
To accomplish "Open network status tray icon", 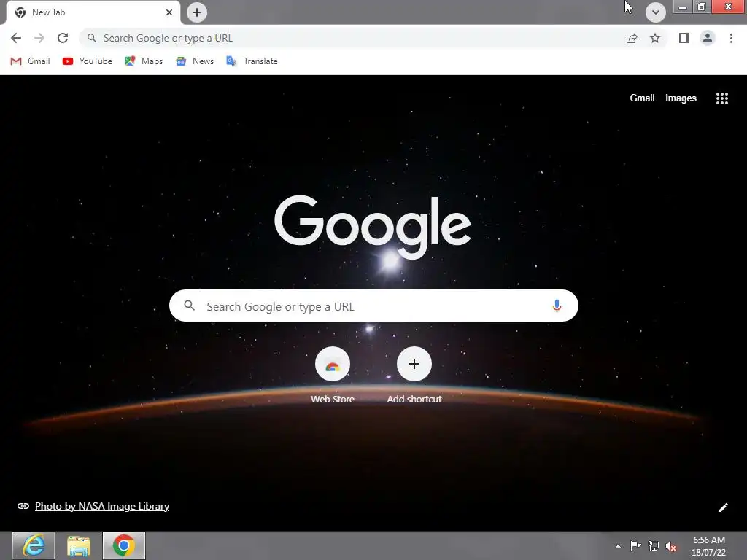I will tap(654, 546).
